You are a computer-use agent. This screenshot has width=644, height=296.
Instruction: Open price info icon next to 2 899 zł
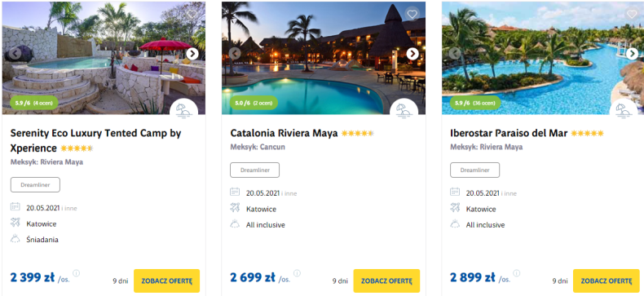pyautogui.click(x=517, y=273)
